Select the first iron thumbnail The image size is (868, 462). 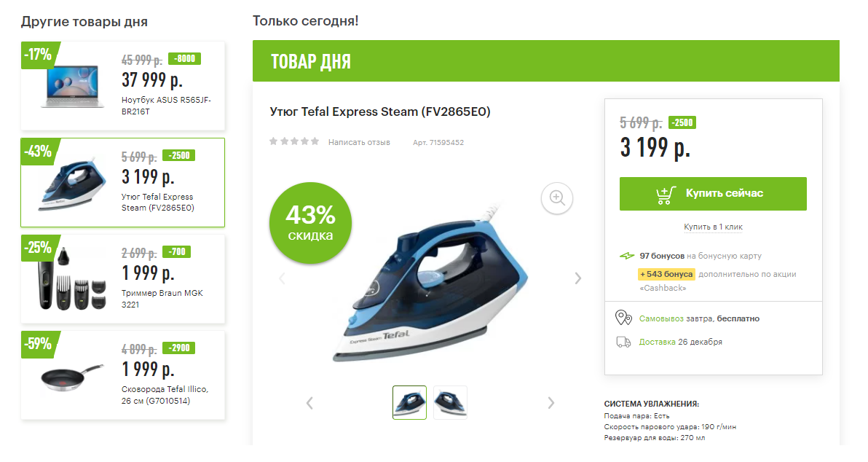(x=409, y=402)
